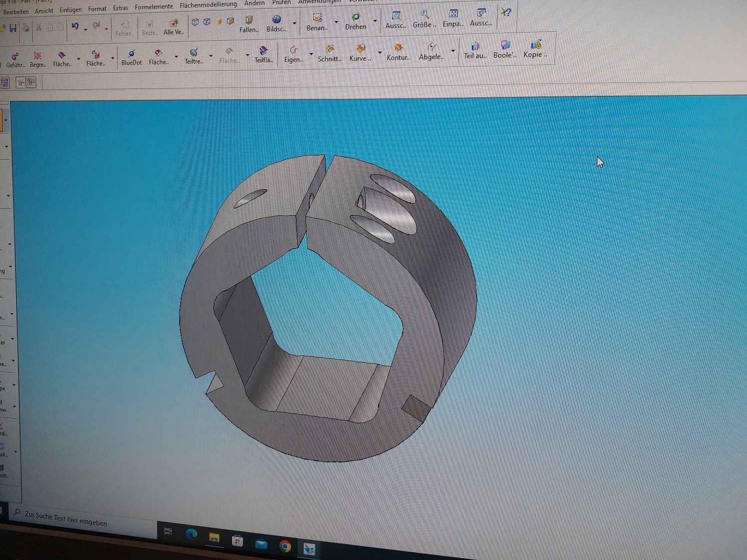Select the BlueDot tool
This screenshot has width=747, height=560.
pyautogui.click(x=131, y=53)
